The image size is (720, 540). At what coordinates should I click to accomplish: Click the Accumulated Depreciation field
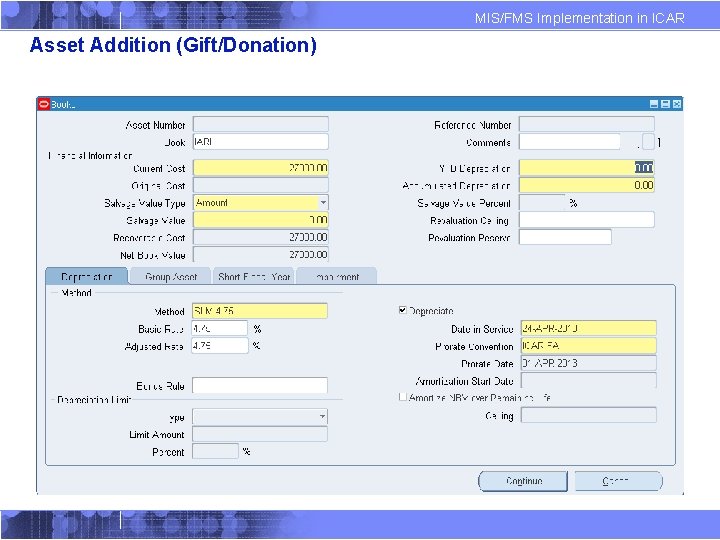pos(587,185)
